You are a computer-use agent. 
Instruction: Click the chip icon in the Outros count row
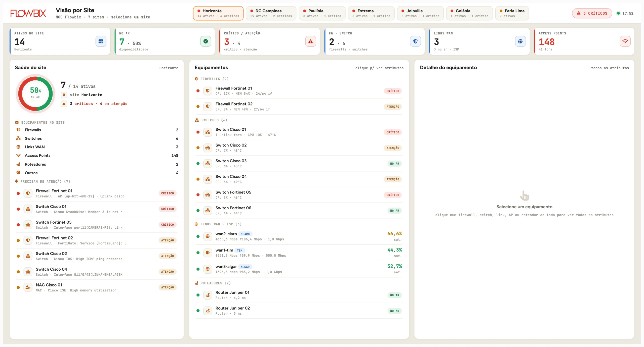pos(18,173)
